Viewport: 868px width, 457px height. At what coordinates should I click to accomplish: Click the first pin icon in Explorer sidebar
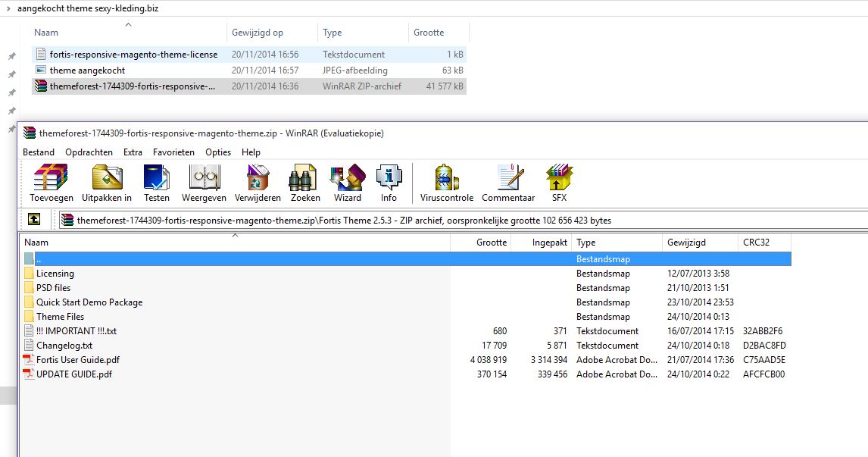tap(11, 56)
